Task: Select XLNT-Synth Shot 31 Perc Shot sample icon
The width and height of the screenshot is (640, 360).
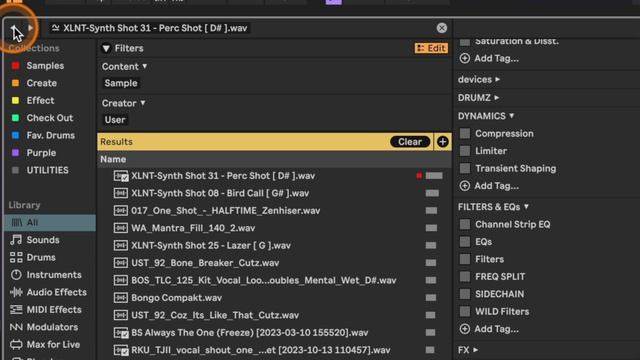Action: coord(121,176)
